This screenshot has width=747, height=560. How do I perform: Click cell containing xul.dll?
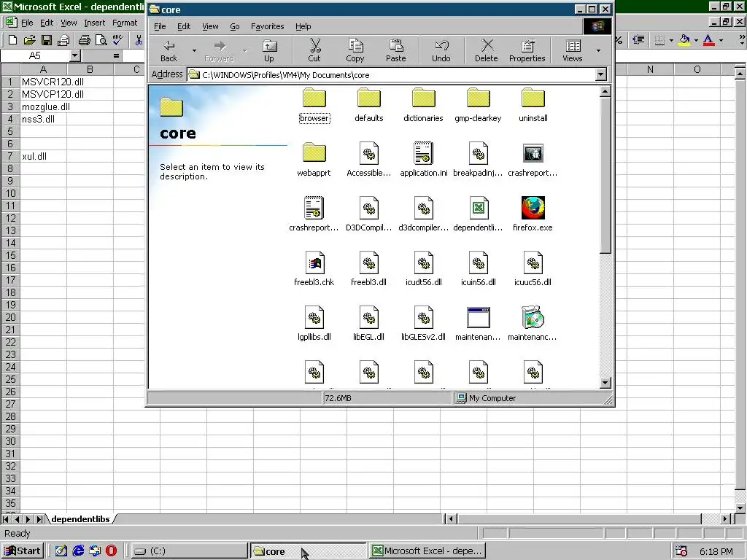[43, 156]
